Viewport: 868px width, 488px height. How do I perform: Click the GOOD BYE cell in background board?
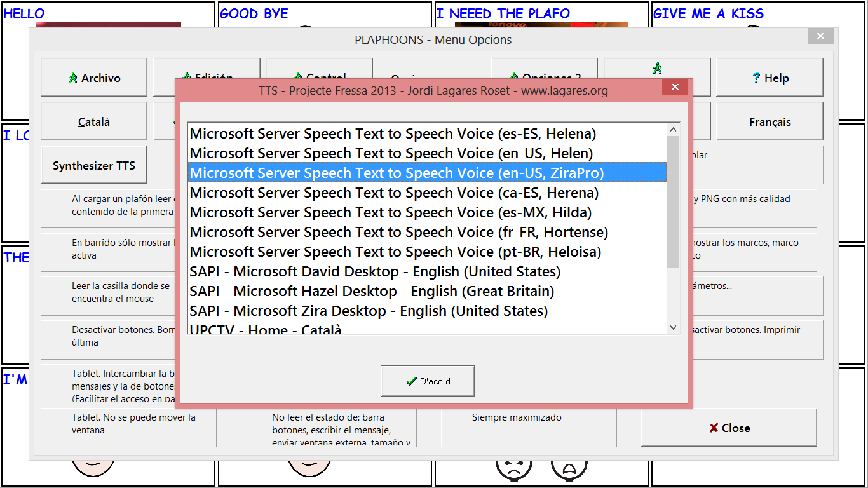click(x=325, y=14)
